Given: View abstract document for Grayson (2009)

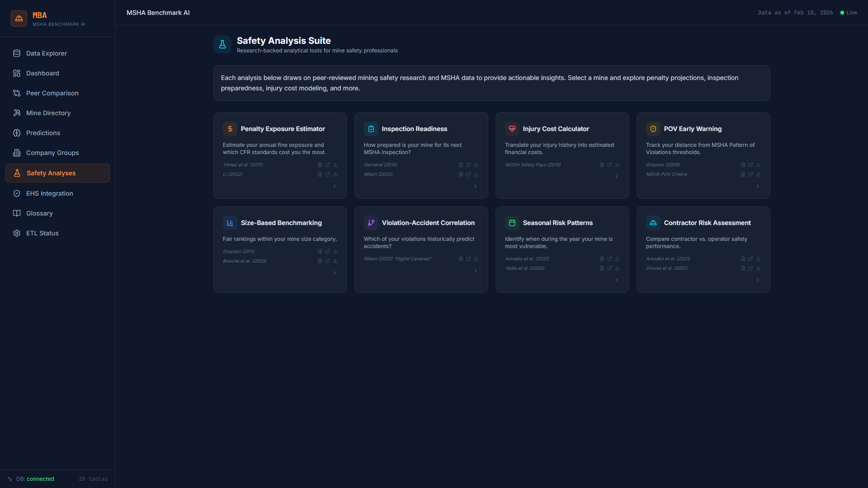Looking at the screenshot, I should tap(743, 164).
